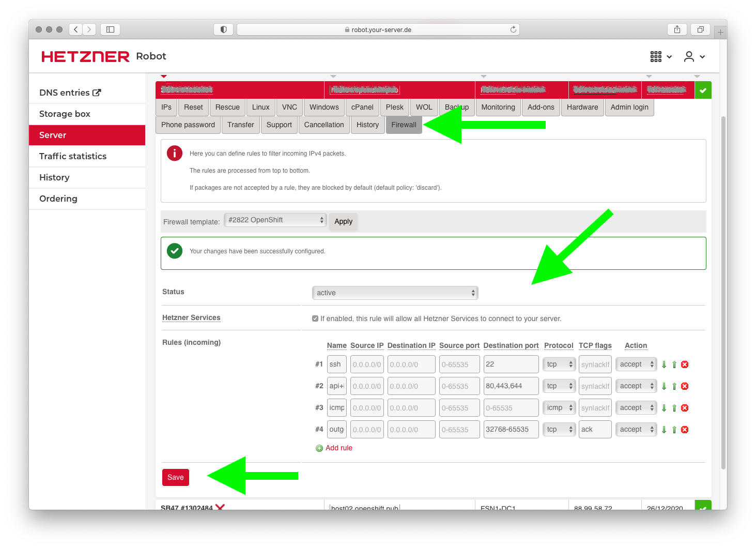Viewport: 756px width, 548px height.
Task: Open DNS entries in sidebar
Action: [87, 93]
